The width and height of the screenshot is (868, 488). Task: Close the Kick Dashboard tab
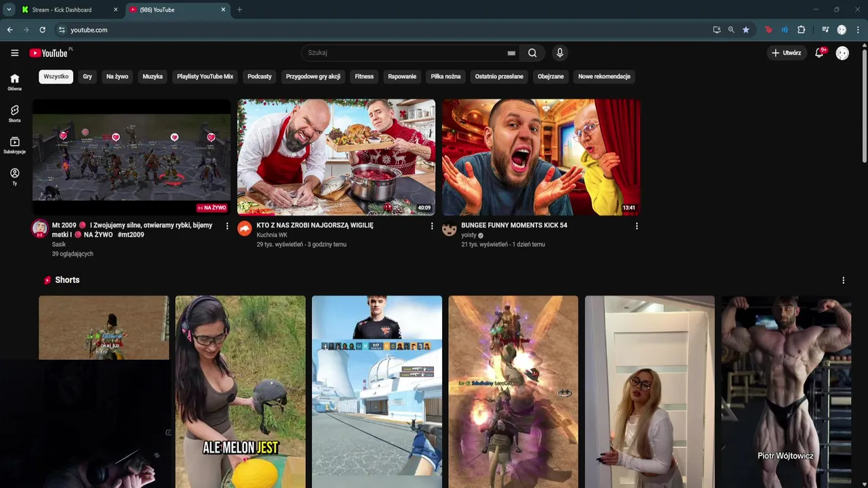pyautogui.click(x=116, y=10)
